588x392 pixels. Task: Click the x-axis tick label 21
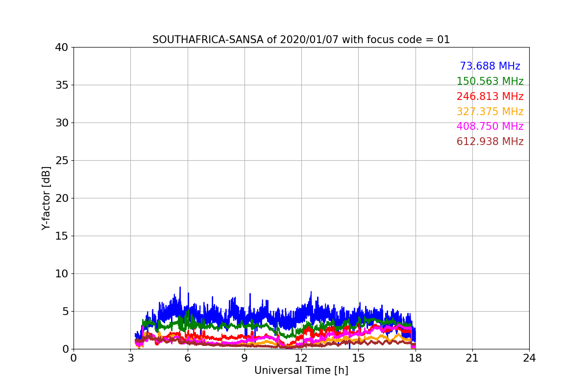472,358
